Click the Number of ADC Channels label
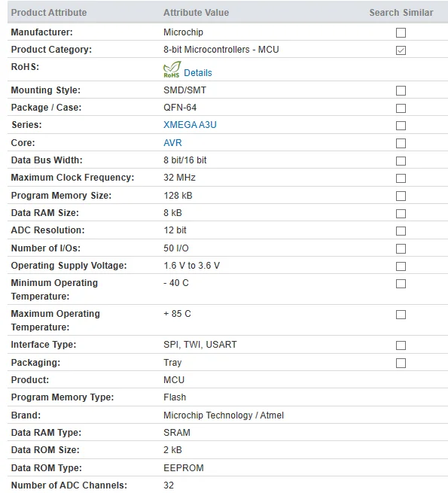Viewport: 448px width, 493px height. [69, 485]
